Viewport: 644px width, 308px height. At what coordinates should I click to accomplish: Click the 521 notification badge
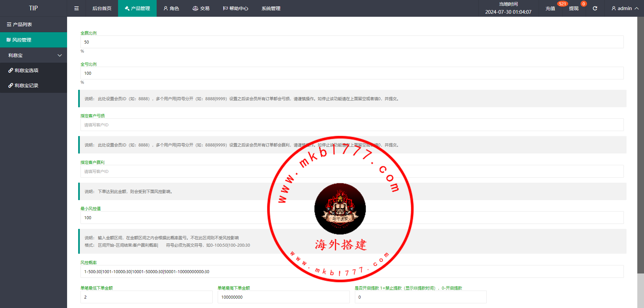pyautogui.click(x=562, y=4)
